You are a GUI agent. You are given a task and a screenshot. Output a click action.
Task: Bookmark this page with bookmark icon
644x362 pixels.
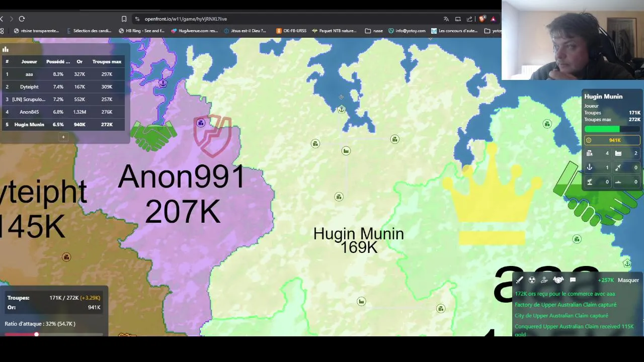(x=124, y=19)
